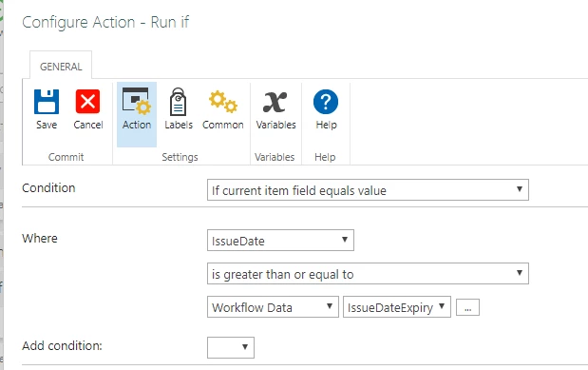Open the IssueDateExpiry variable dropdown
Viewport: 588px width, 370px height.
click(397, 307)
